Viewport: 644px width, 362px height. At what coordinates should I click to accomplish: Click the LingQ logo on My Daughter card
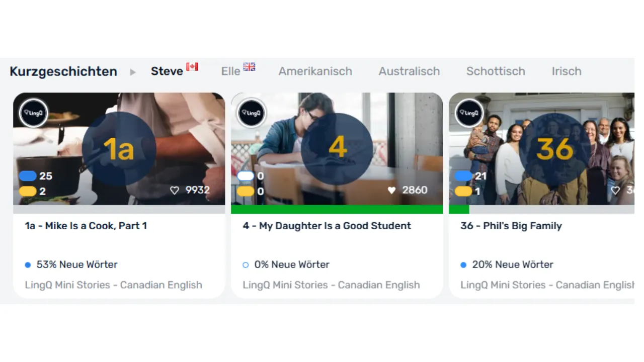[252, 113]
